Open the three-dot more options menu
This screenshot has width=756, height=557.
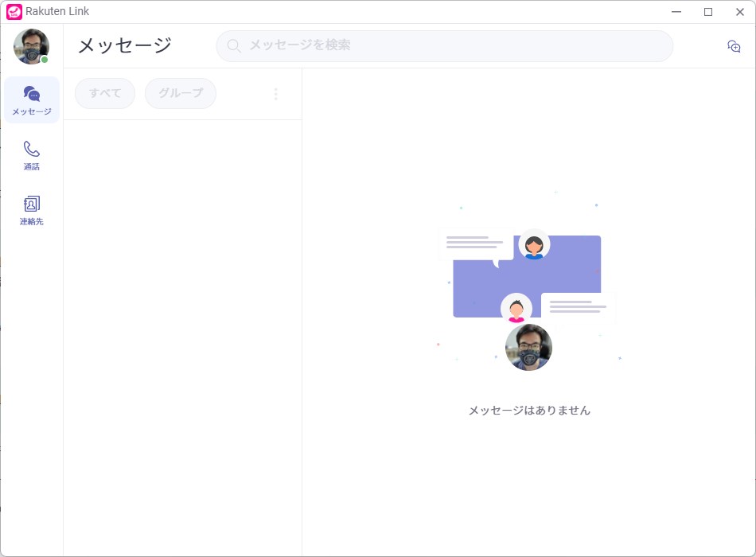[276, 94]
